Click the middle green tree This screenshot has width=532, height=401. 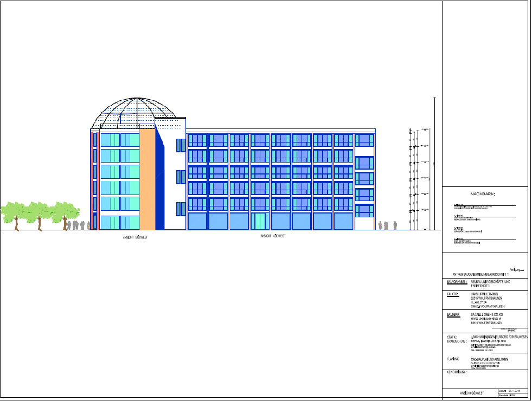(39, 214)
